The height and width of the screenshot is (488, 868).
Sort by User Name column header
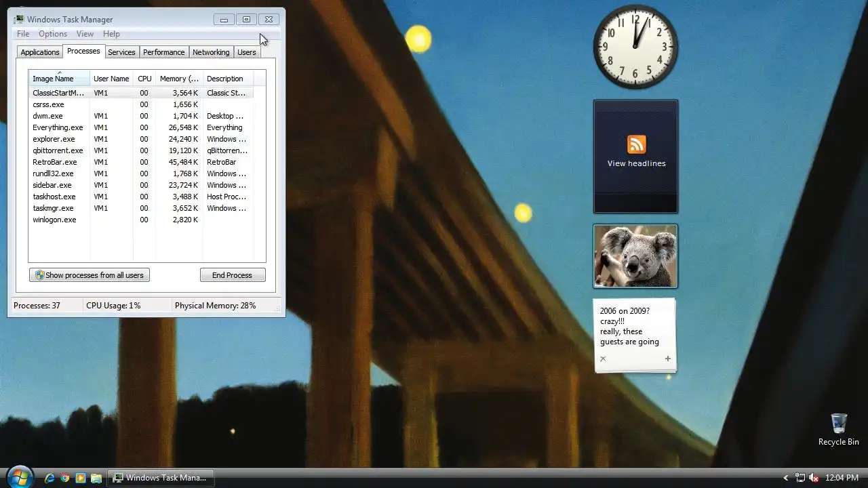(x=111, y=79)
